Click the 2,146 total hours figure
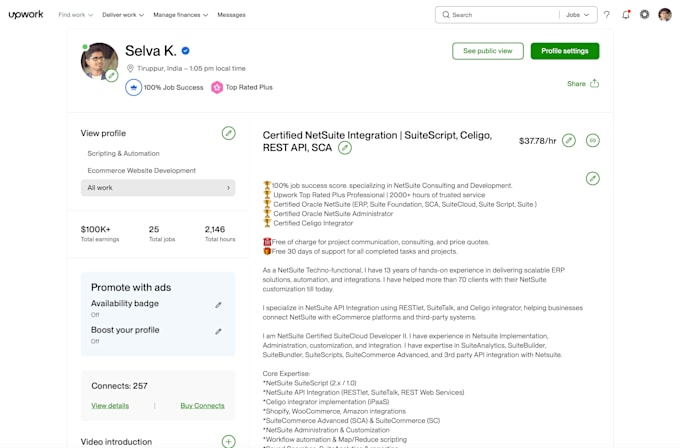 (215, 229)
